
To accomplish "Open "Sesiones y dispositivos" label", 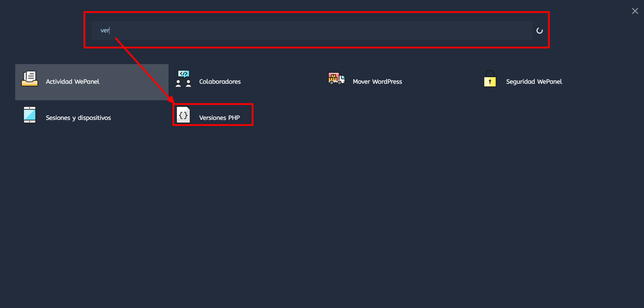I will coord(78,118).
